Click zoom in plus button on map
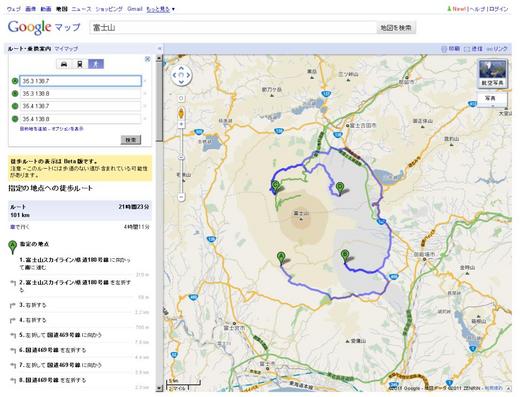520x397 pixels. click(181, 124)
